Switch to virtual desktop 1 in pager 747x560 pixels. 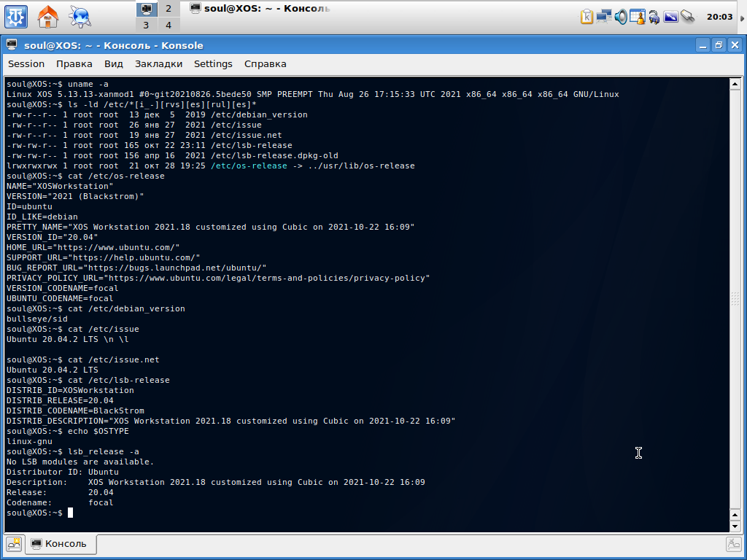[x=146, y=9]
